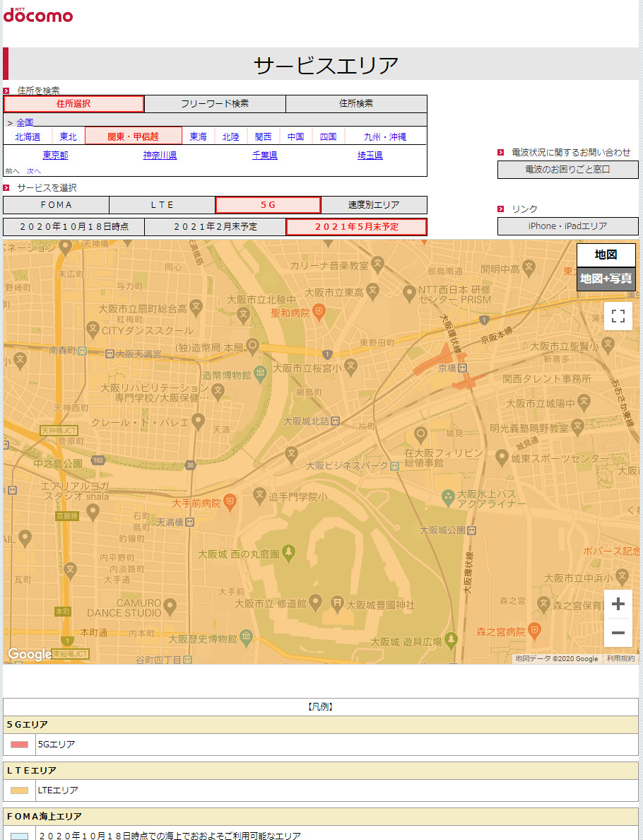
Task: Choose the 九州・沖縄 region
Action: (385, 136)
